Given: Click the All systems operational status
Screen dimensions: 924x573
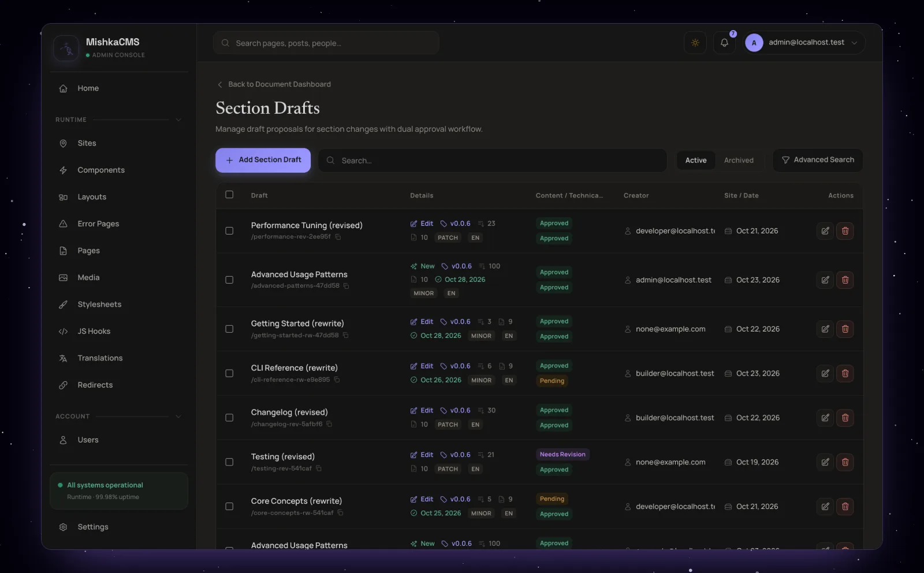Looking at the screenshot, I should tap(119, 491).
